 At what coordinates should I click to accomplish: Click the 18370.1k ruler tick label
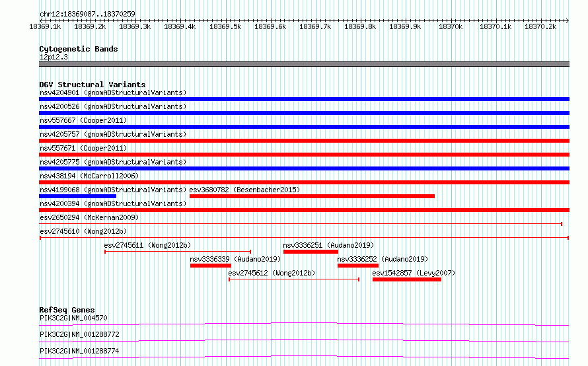[x=496, y=27]
